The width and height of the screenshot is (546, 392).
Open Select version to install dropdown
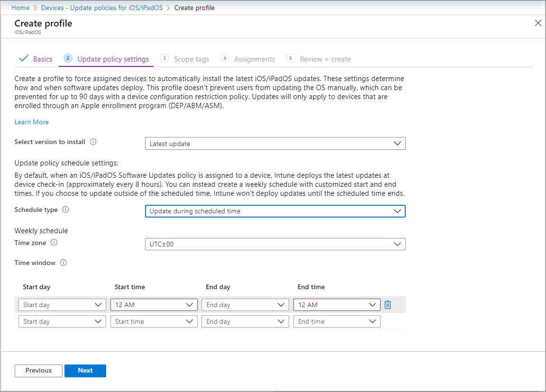275,144
